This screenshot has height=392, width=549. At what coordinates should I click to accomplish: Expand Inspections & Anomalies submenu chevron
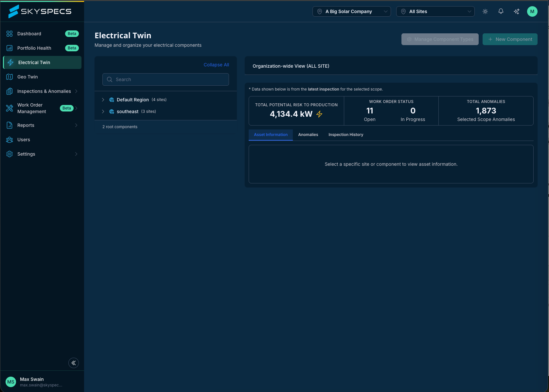pos(76,91)
